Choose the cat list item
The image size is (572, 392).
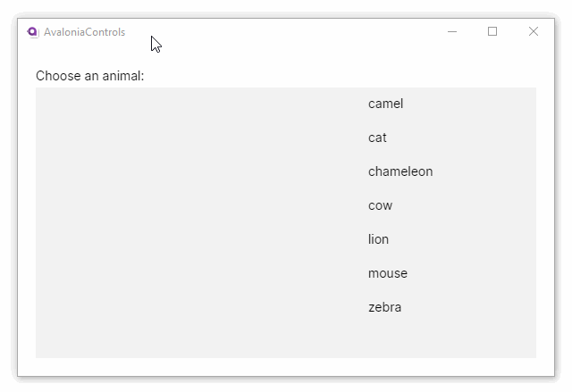[377, 138]
